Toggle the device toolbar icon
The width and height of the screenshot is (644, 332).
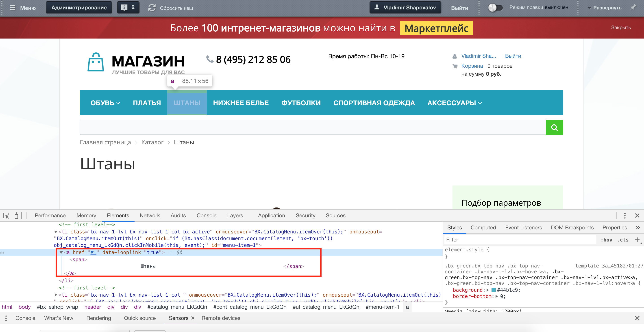point(18,216)
